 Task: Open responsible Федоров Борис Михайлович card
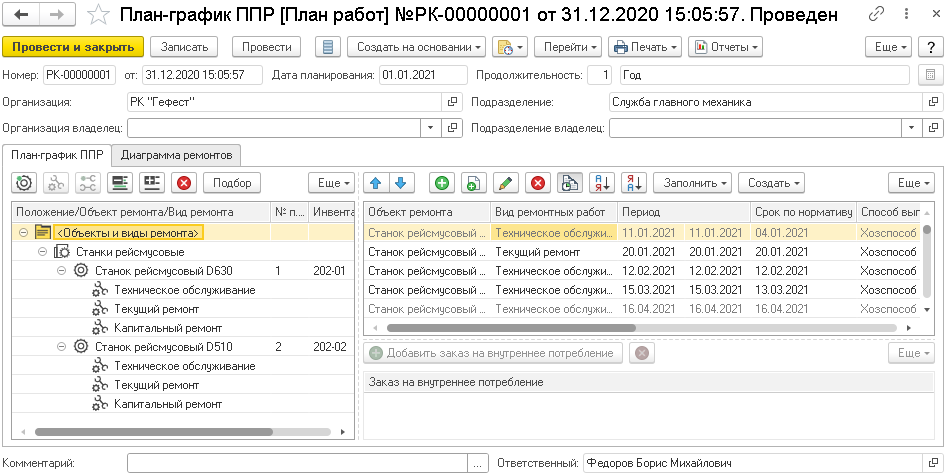coord(933,464)
